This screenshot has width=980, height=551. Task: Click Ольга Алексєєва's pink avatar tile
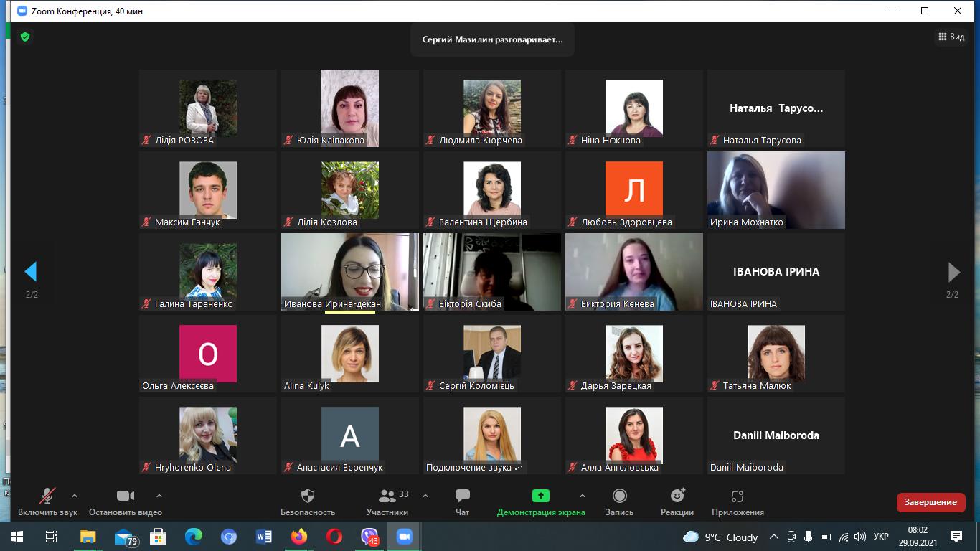pyautogui.click(x=208, y=354)
